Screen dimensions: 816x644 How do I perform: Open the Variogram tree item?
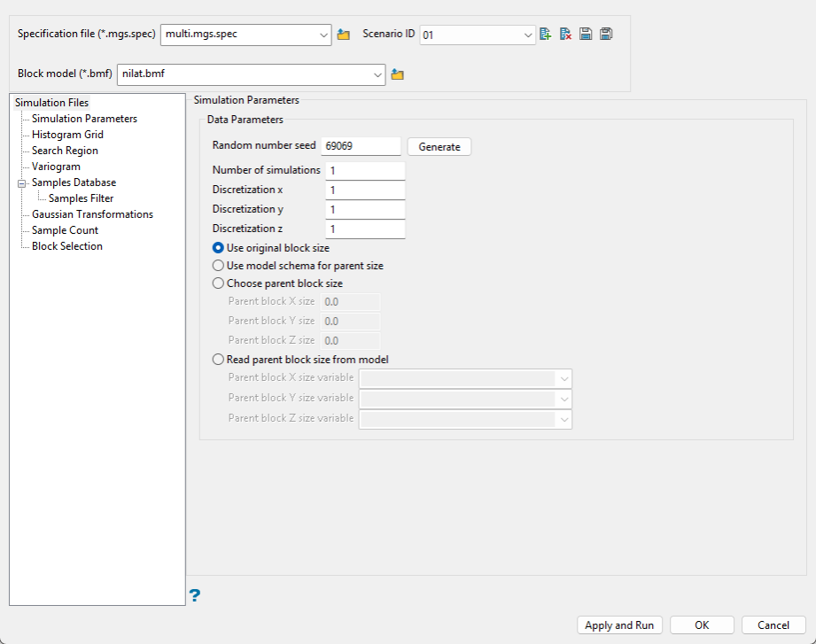point(56,167)
